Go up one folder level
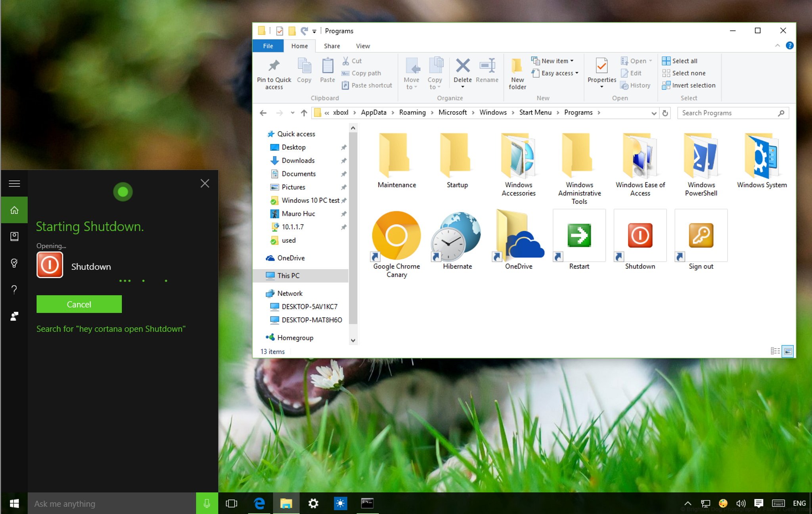The height and width of the screenshot is (514, 812). point(304,113)
